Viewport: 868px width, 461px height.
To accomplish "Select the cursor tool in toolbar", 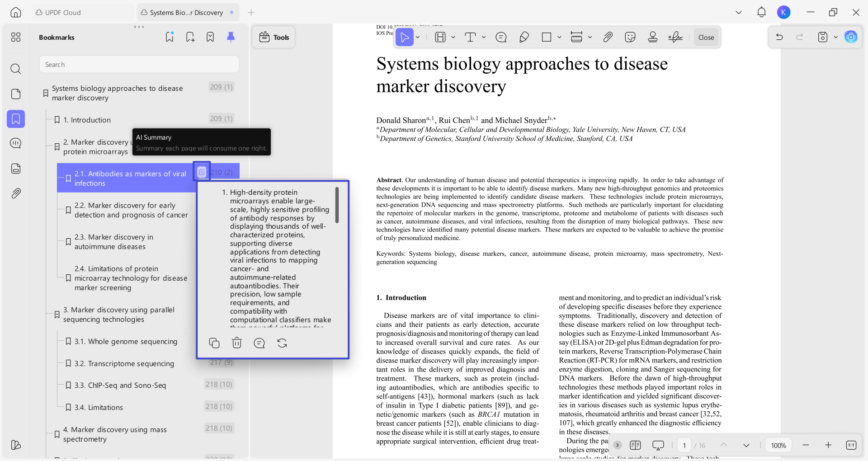I will click(x=405, y=37).
